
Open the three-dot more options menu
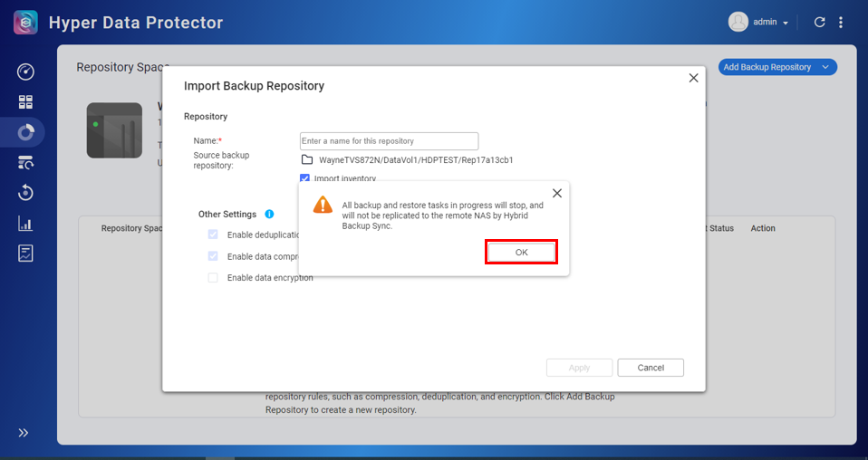click(840, 22)
